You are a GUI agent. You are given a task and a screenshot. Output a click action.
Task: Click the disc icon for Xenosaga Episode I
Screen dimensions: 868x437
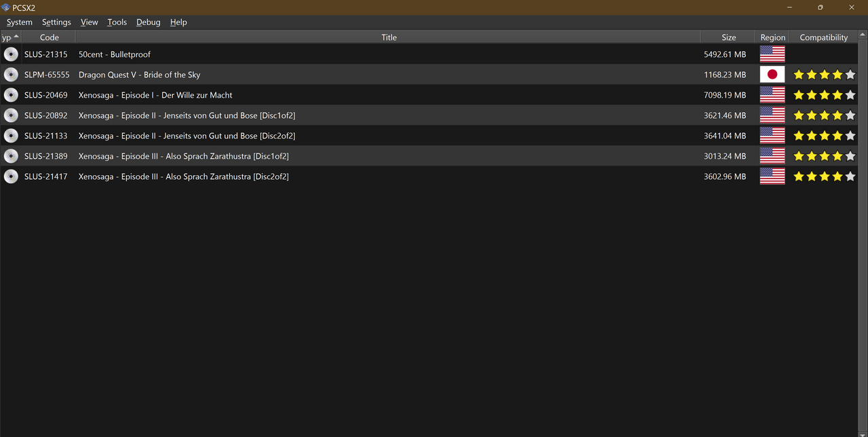point(11,95)
